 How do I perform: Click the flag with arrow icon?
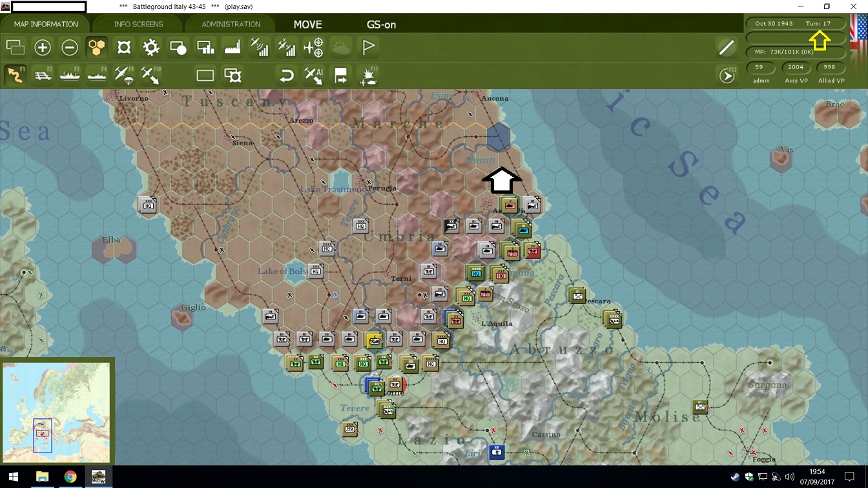tap(341, 76)
